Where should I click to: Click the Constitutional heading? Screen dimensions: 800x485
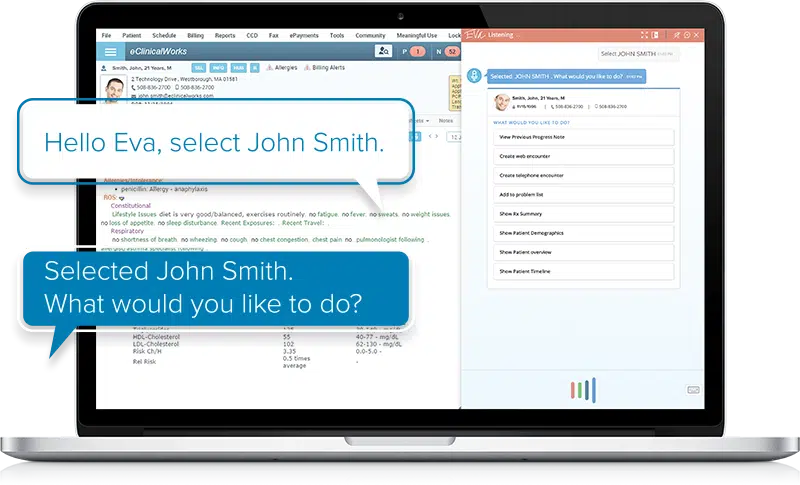pyautogui.click(x=131, y=206)
